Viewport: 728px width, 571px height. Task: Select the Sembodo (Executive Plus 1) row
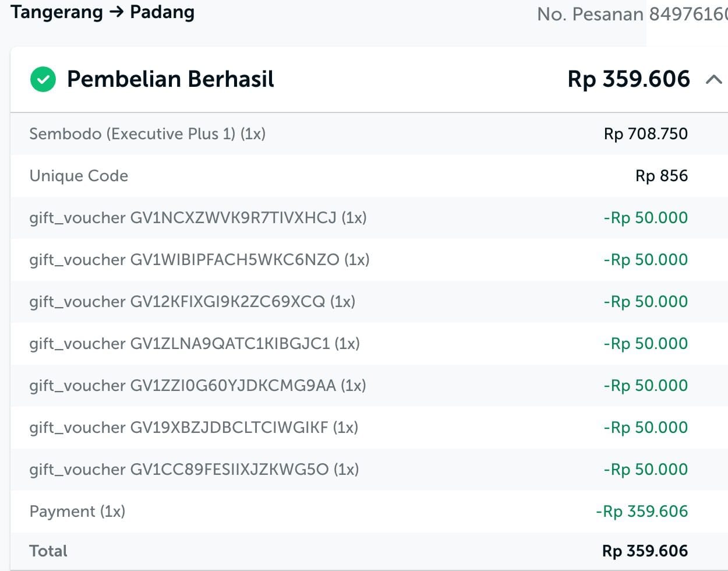pyautogui.click(x=147, y=134)
